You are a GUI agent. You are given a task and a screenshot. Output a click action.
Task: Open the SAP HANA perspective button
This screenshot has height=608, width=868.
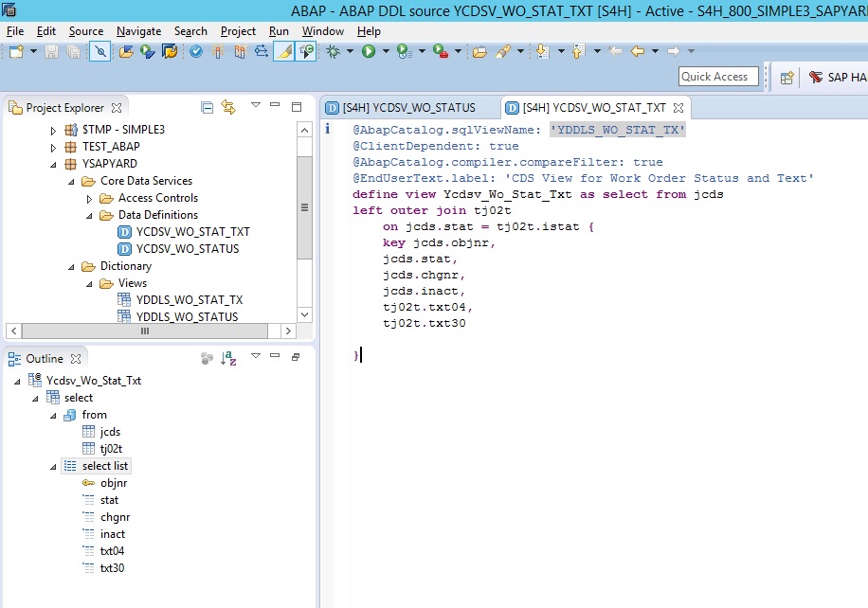point(836,78)
